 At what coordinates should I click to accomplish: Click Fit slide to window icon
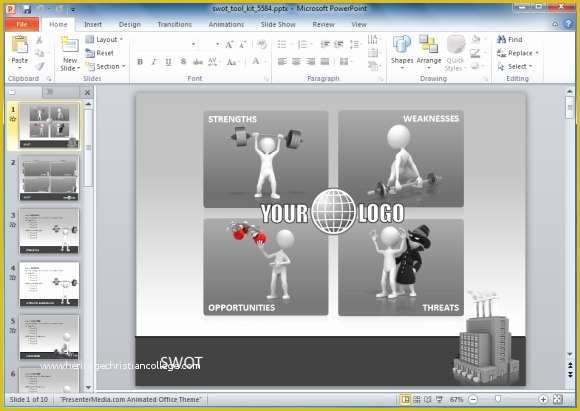click(x=557, y=399)
